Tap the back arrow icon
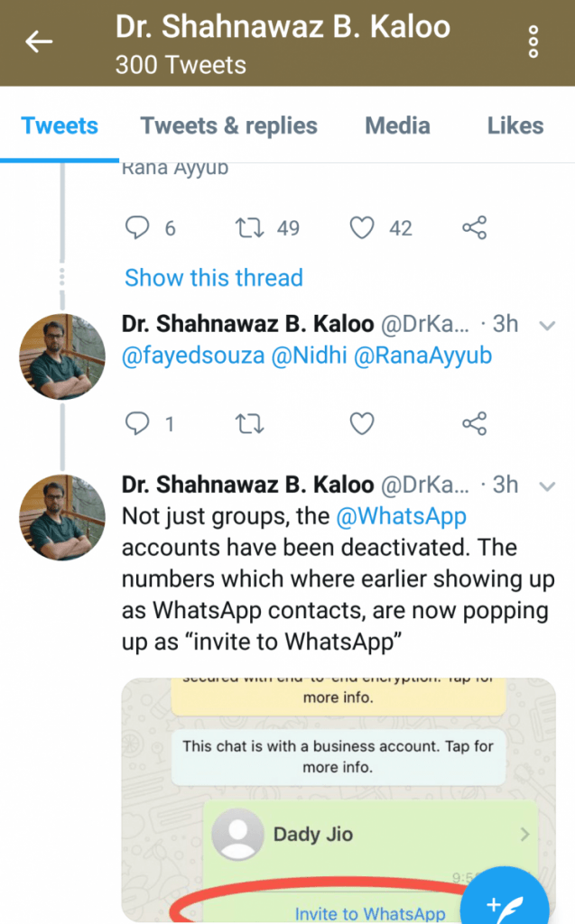 tap(39, 42)
